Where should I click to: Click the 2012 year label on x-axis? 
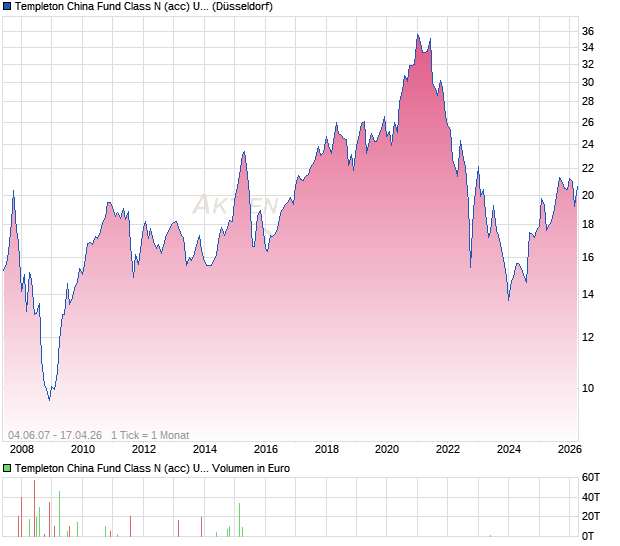coord(144,449)
